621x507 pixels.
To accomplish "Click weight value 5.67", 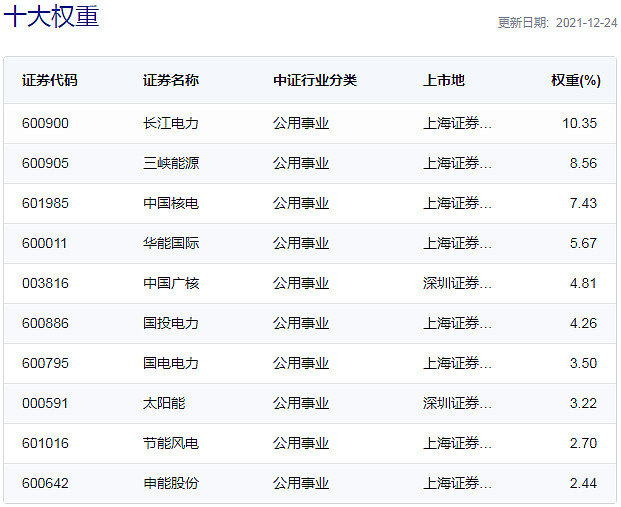I will point(583,243).
